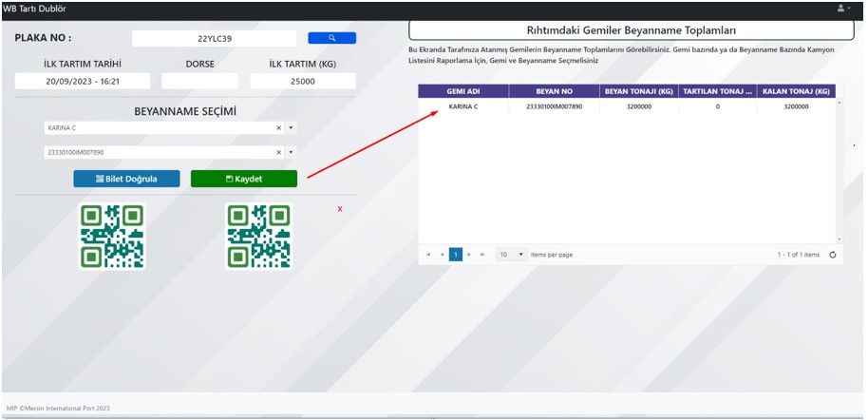Sort by GEMI ADI column header
The image size is (868, 420).
coord(463,91)
